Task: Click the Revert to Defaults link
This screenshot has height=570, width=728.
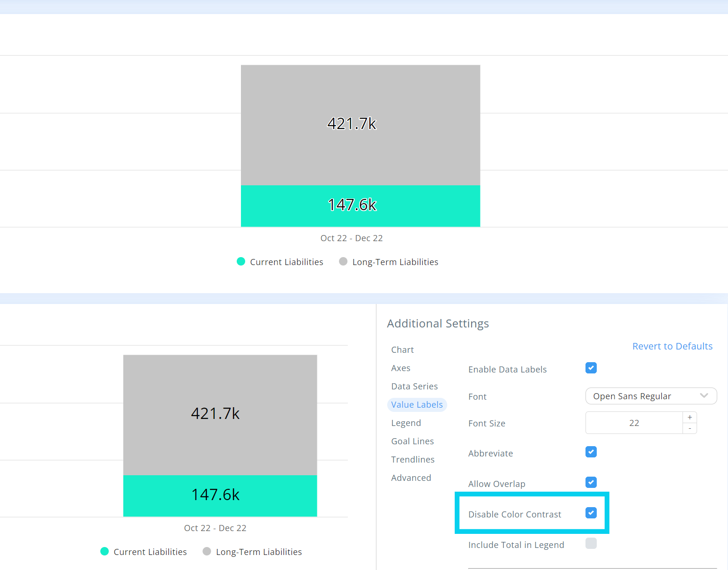Action: click(672, 346)
